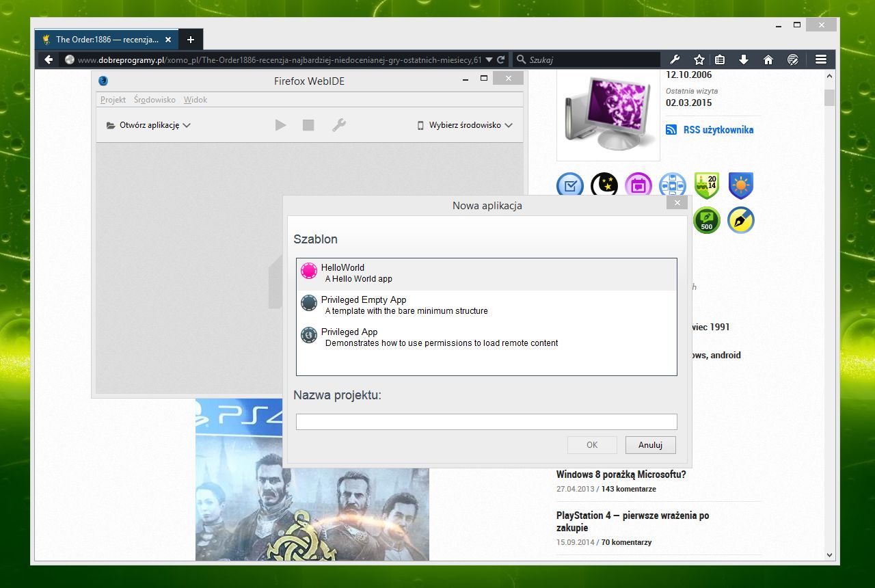The image size is (875, 588).
Task: Click the Privileged App template icon
Action: [309, 335]
